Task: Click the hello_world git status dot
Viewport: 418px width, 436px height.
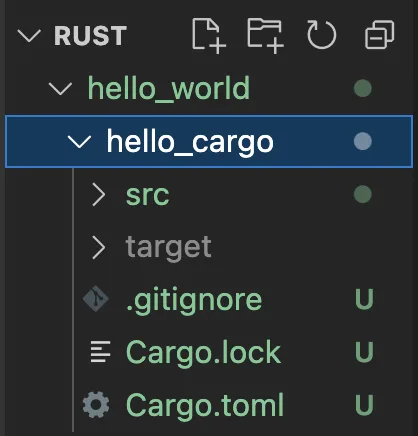Action: (x=363, y=88)
